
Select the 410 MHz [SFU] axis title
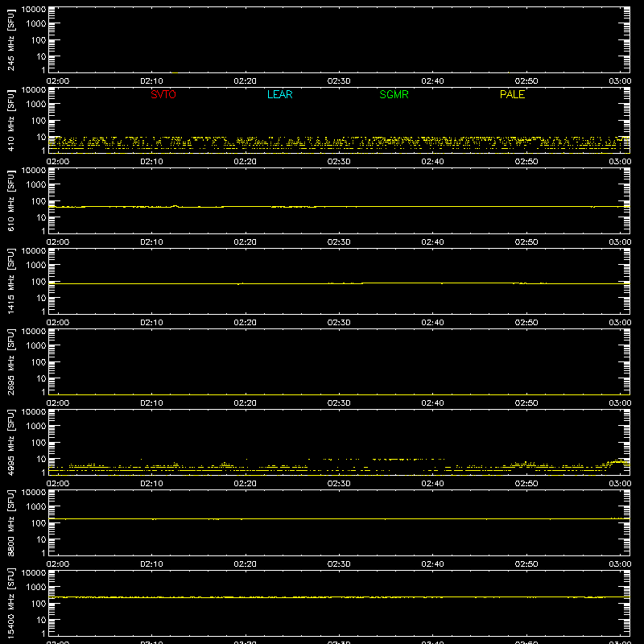pos(10,121)
